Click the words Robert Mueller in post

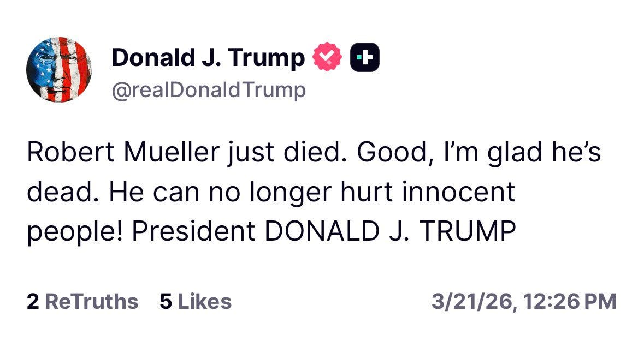pyautogui.click(x=123, y=152)
